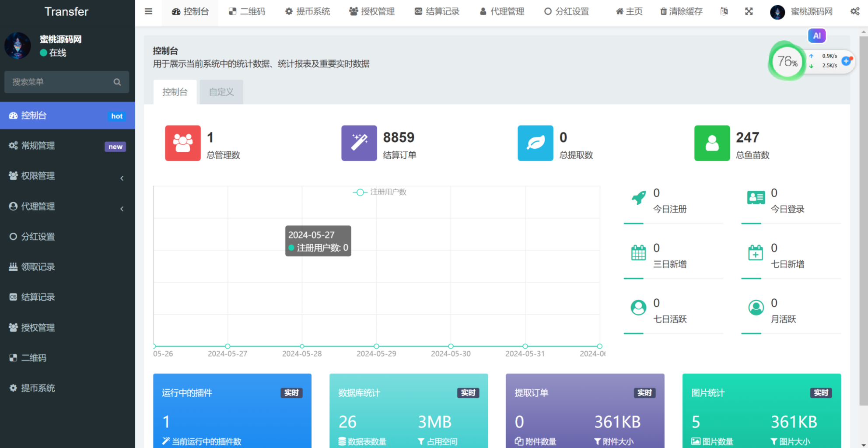
Task: Expand the 代理管理 sidebar submenu
Action: pyautogui.click(x=67, y=206)
